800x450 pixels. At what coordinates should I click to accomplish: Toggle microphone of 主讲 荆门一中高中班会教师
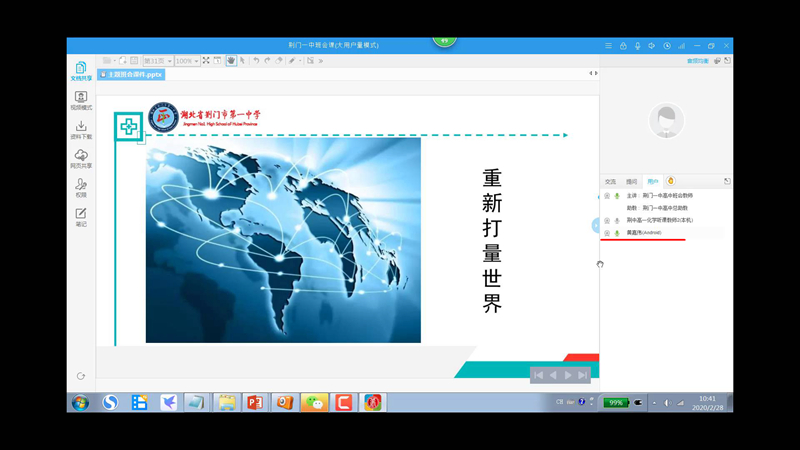(617, 196)
